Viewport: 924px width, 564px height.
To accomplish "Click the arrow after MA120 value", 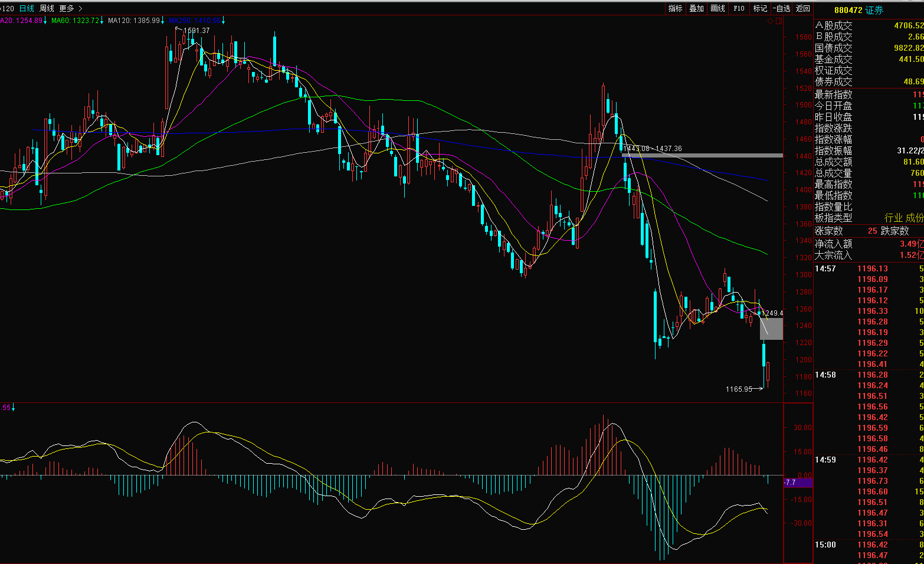I will [x=163, y=21].
